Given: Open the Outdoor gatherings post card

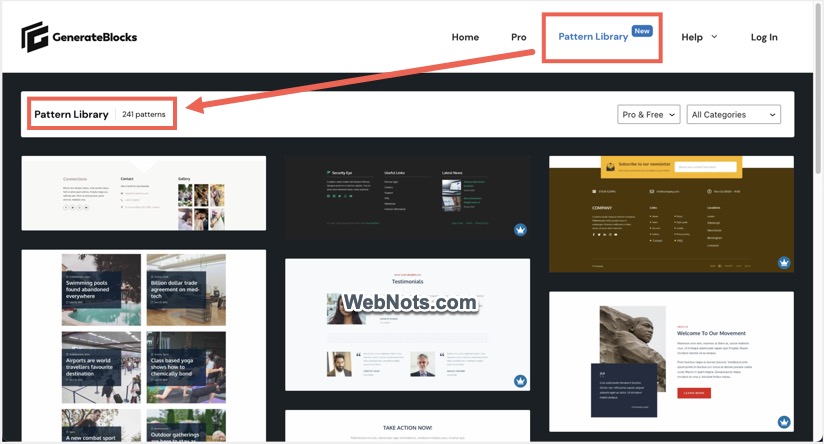Looking at the screenshot, I should point(186,426).
